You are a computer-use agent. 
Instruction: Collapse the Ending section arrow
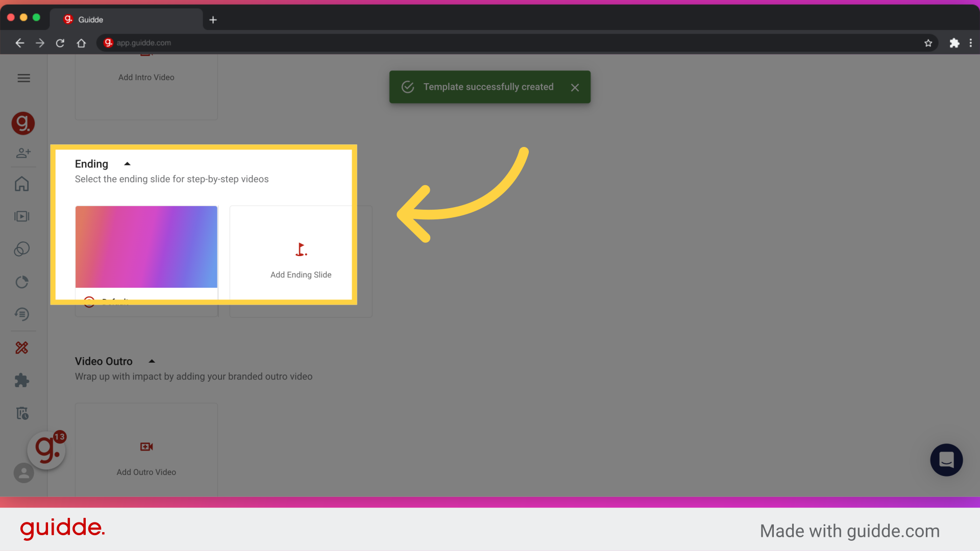point(128,164)
